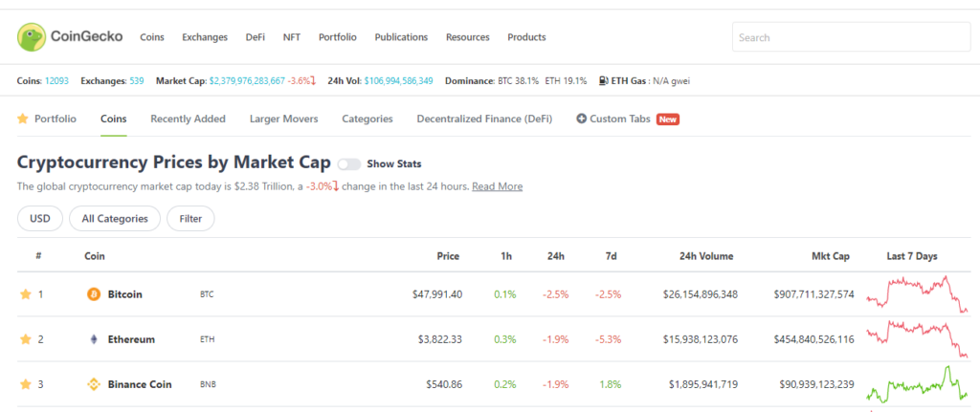Switch to Larger Movers tab
The image size is (980, 412).
(283, 119)
